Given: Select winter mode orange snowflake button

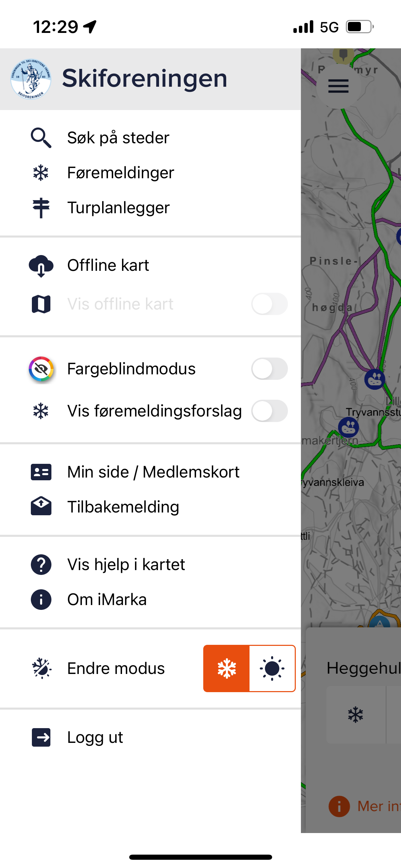Looking at the screenshot, I should click(227, 668).
